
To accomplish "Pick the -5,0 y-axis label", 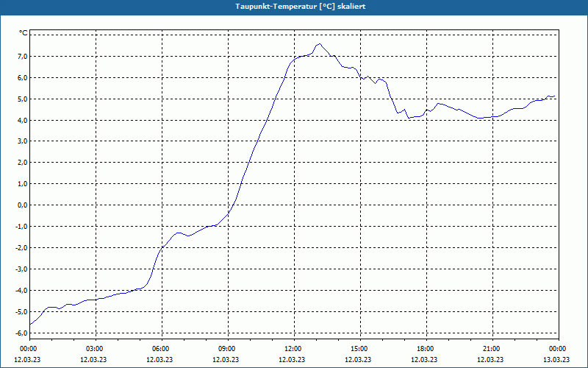I will (21, 311).
